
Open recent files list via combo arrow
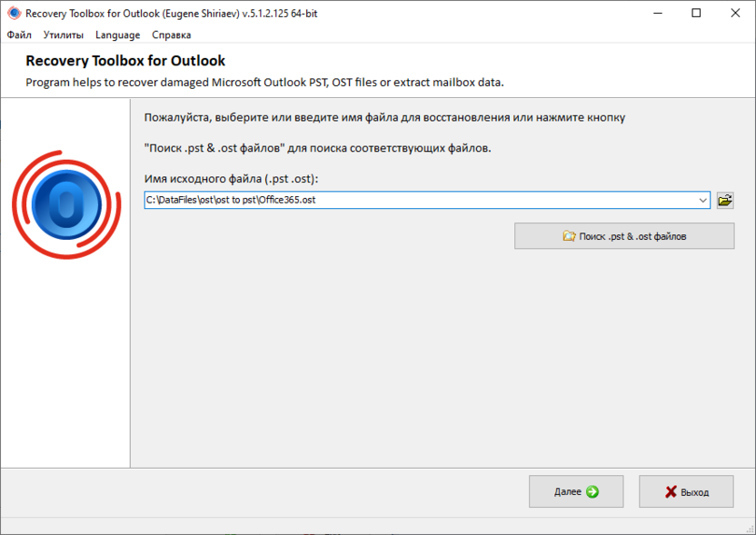pos(702,200)
